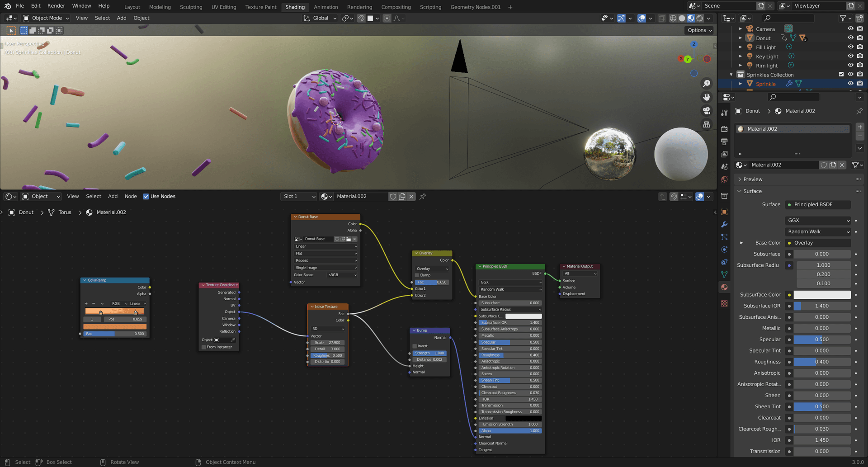Image resolution: width=868 pixels, height=467 pixels.
Task: Adjust the Roughness slider in properties
Action: pyautogui.click(x=821, y=362)
